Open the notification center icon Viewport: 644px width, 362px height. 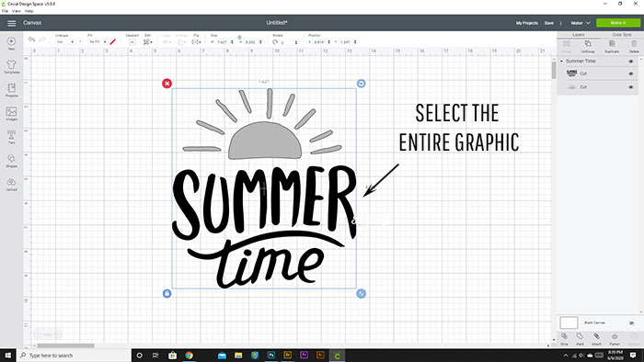(633, 355)
